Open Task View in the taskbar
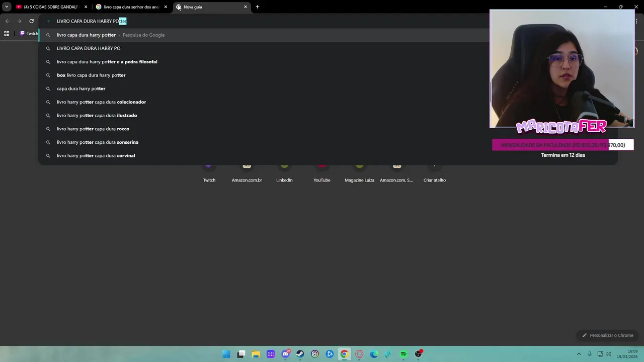 click(241, 354)
